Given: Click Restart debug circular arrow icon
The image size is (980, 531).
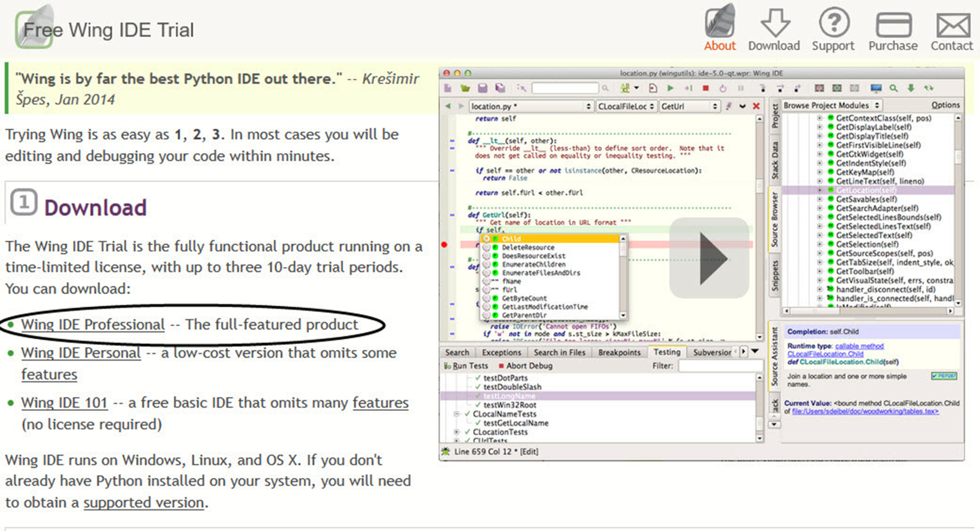Looking at the screenshot, I should [x=723, y=88].
